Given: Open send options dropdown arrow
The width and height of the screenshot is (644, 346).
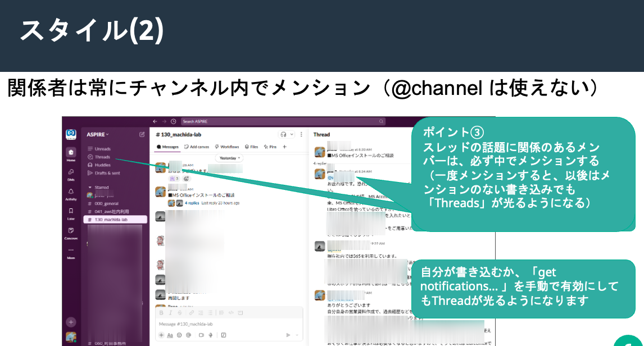Looking at the screenshot, I should pos(297,335).
